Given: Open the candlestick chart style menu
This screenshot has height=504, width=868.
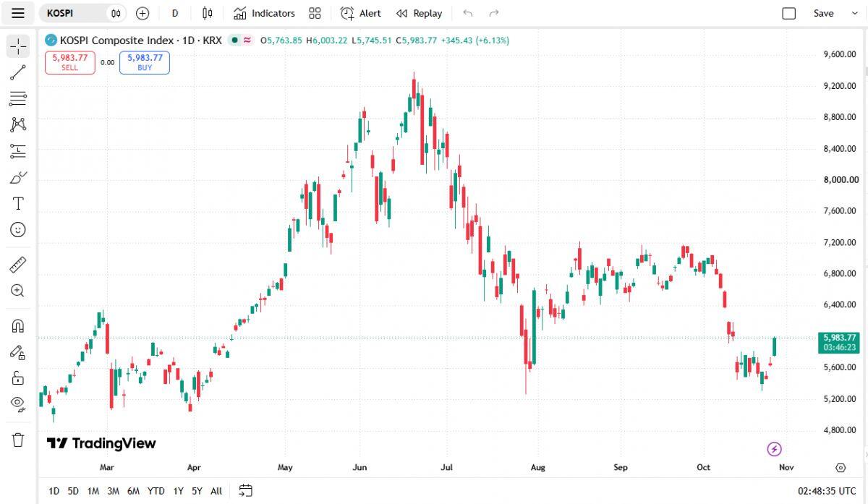Looking at the screenshot, I should pos(208,13).
